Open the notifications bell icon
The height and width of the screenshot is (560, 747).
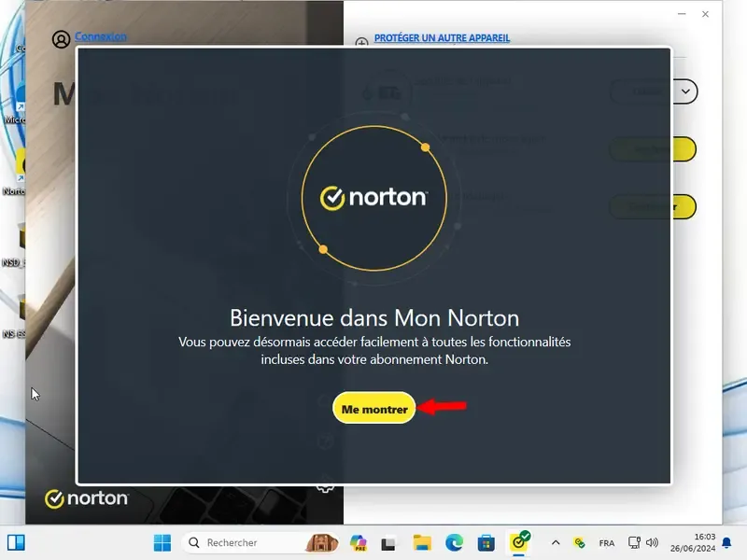point(727,542)
